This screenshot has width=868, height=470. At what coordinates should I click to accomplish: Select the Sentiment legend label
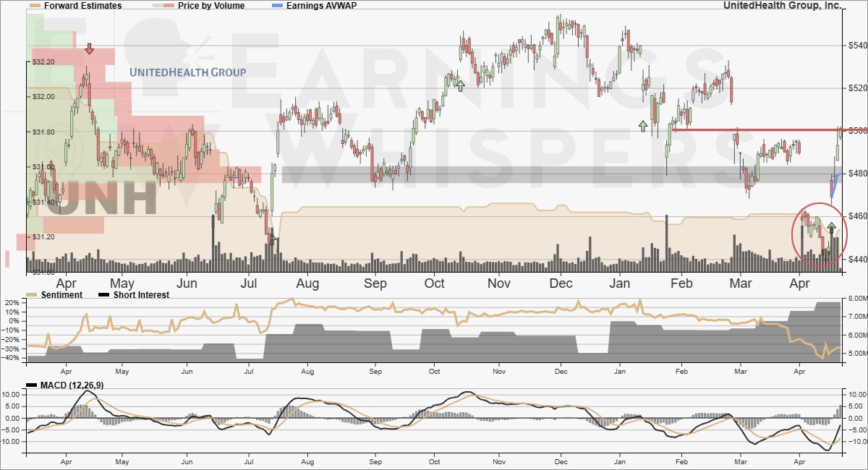pyautogui.click(x=62, y=294)
